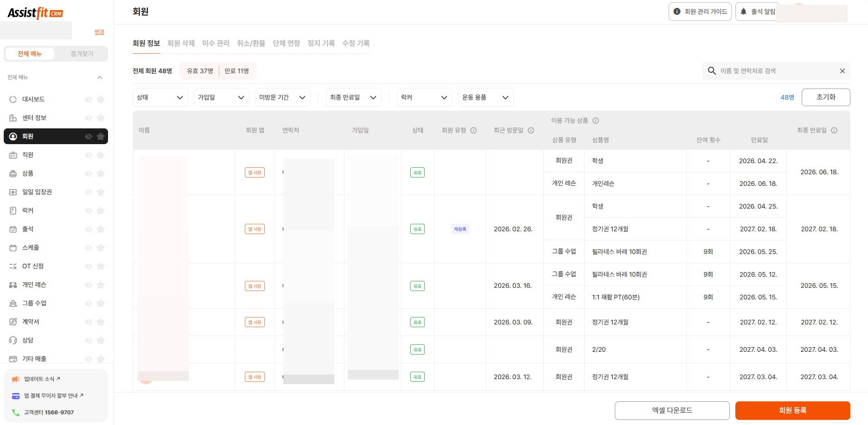The height and width of the screenshot is (425, 868).
Task: Switch to the 미수 관리 tab
Action: 216,43
